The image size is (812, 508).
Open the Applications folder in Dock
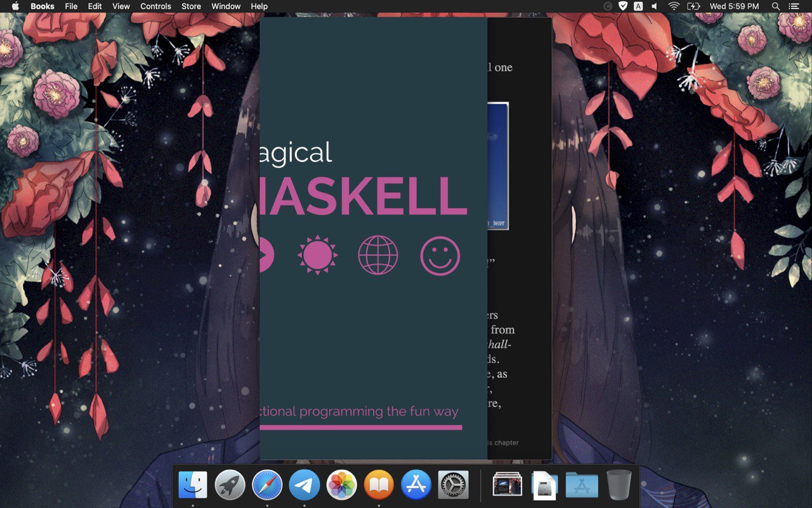(x=582, y=485)
